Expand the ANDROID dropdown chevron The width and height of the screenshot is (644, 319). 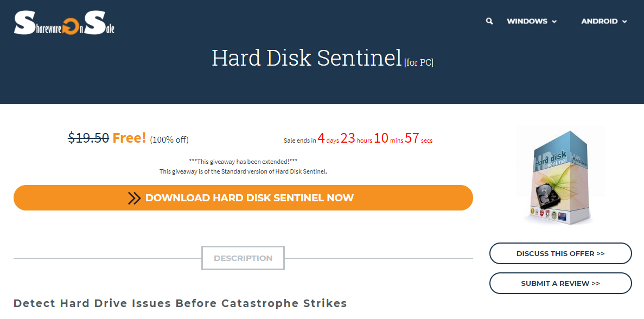(x=624, y=22)
